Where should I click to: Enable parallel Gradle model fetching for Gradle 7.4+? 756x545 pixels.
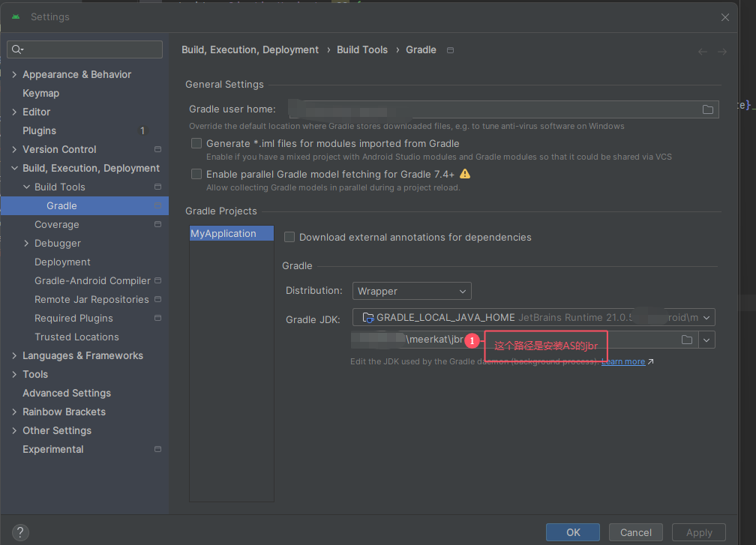click(x=196, y=173)
